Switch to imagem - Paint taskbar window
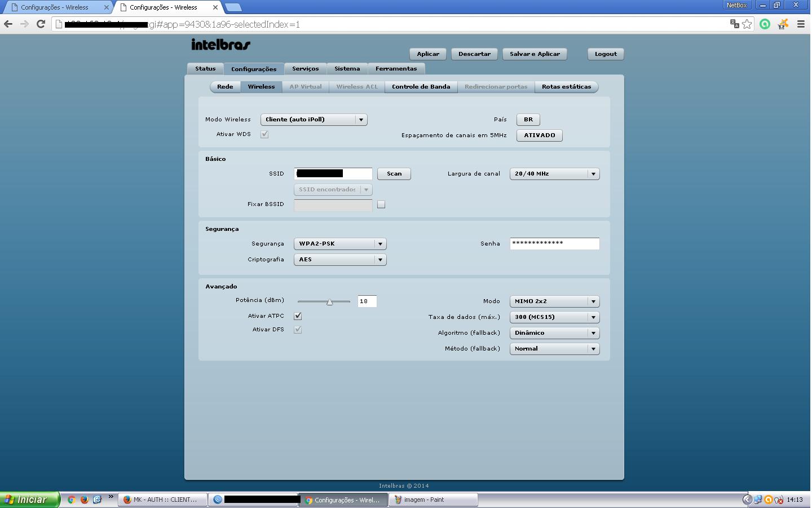 (433, 500)
